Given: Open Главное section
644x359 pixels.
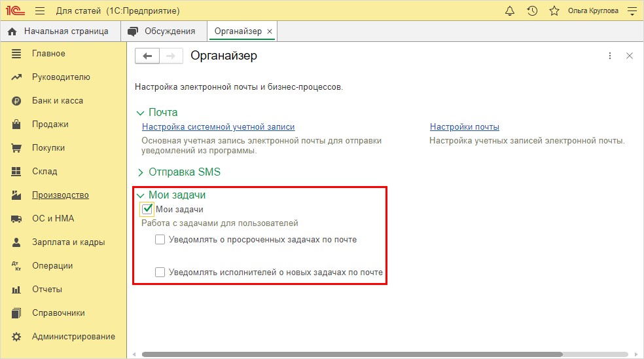Looking at the screenshot, I should [x=48, y=54].
